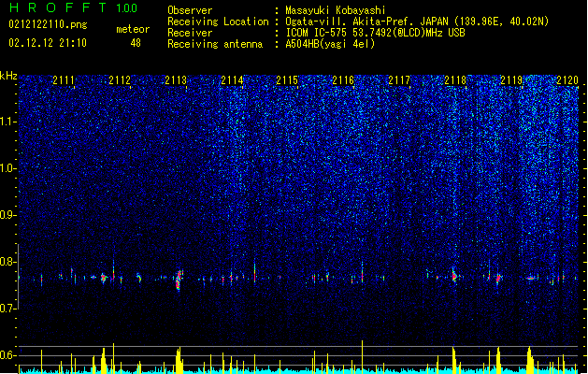
Task: Click the 2112 time marker
Action: tap(120, 80)
